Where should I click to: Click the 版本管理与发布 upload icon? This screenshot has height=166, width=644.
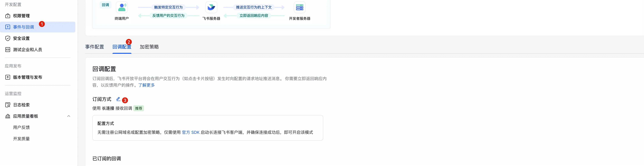coord(8,77)
